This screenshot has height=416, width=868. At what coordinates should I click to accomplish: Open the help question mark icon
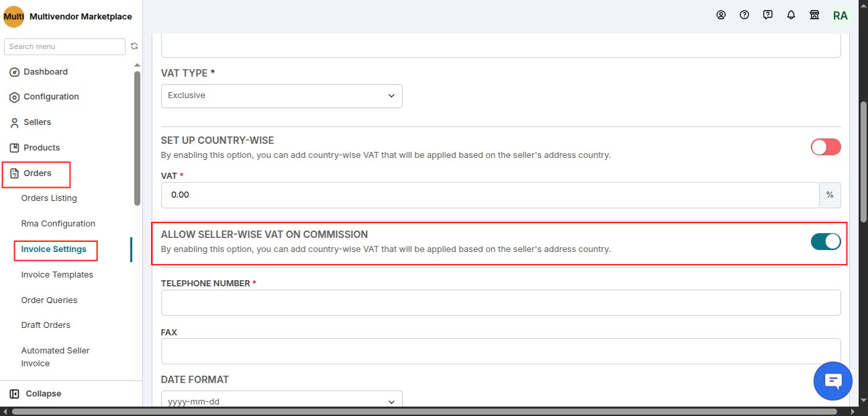coord(744,15)
